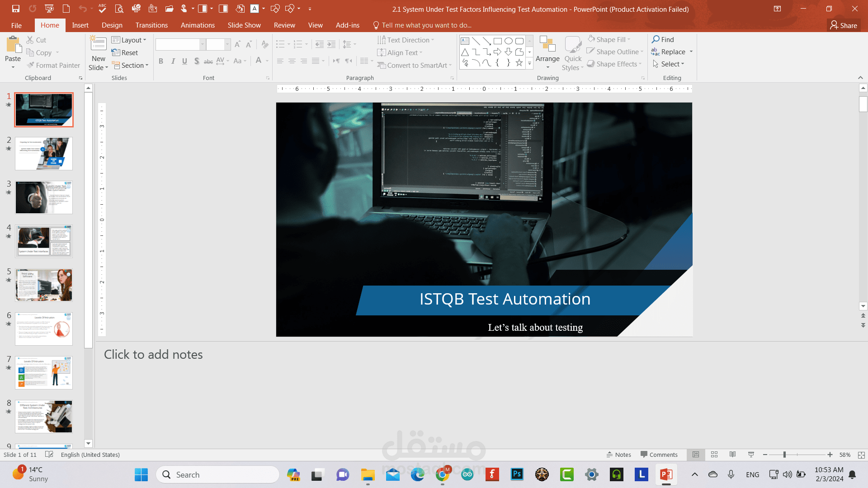Switch to Reading View
Screen dimensions: 868x488
732,455
